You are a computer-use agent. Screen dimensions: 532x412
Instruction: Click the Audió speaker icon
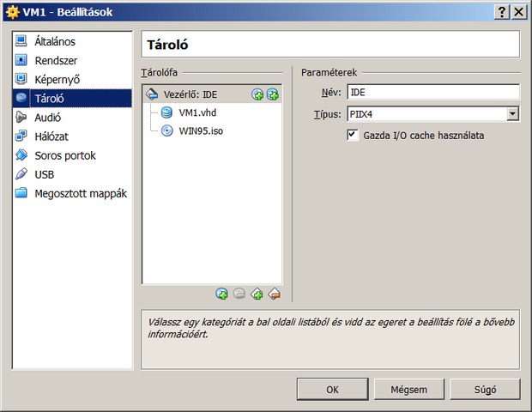click(x=21, y=117)
